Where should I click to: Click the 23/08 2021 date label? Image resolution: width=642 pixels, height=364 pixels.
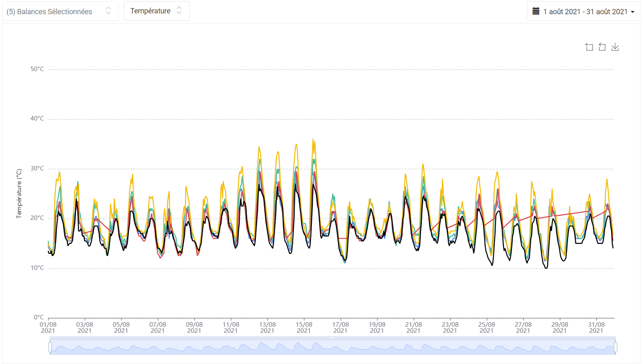(x=450, y=327)
